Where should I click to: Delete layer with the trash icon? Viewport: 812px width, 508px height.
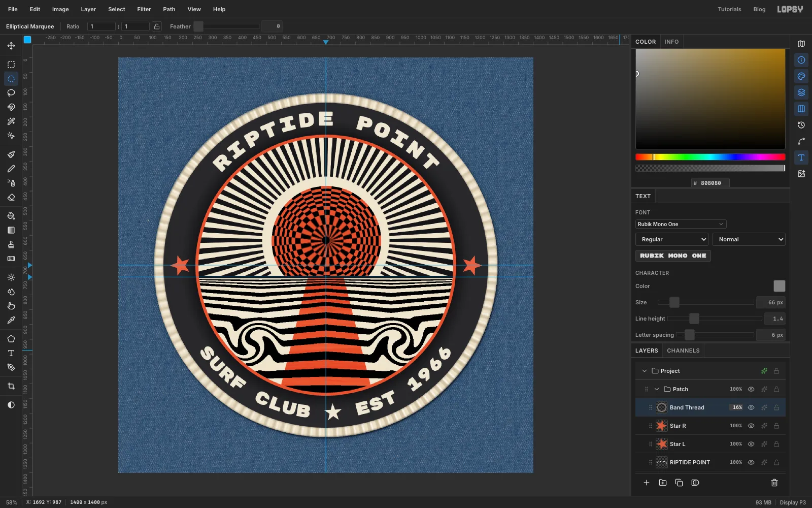point(774,483)
